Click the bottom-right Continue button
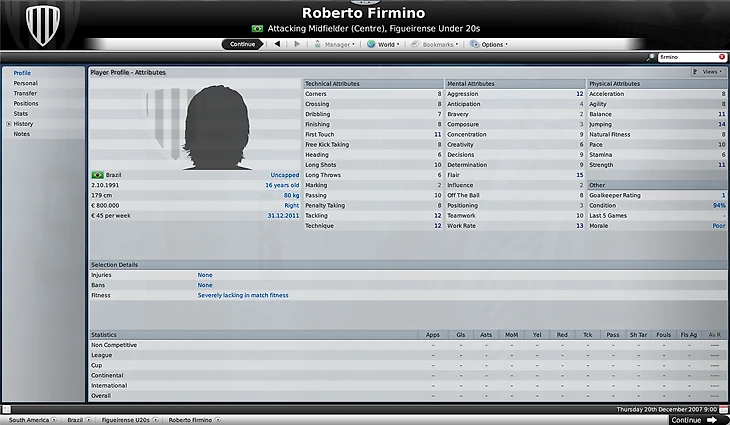 [693, 420]
